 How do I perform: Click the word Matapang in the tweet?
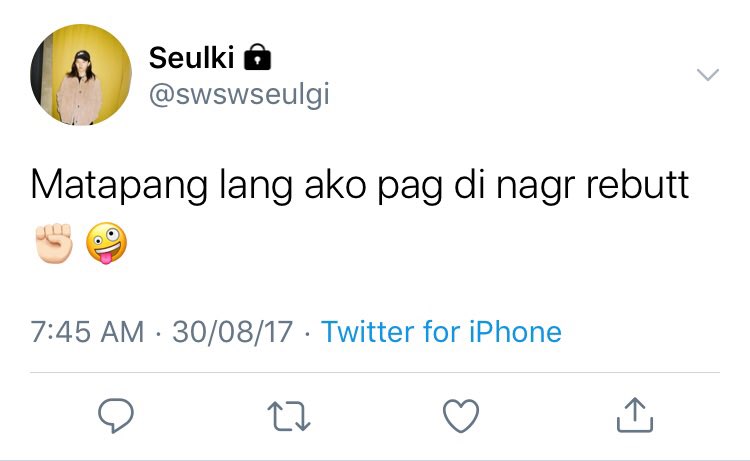tap(119, 186)
